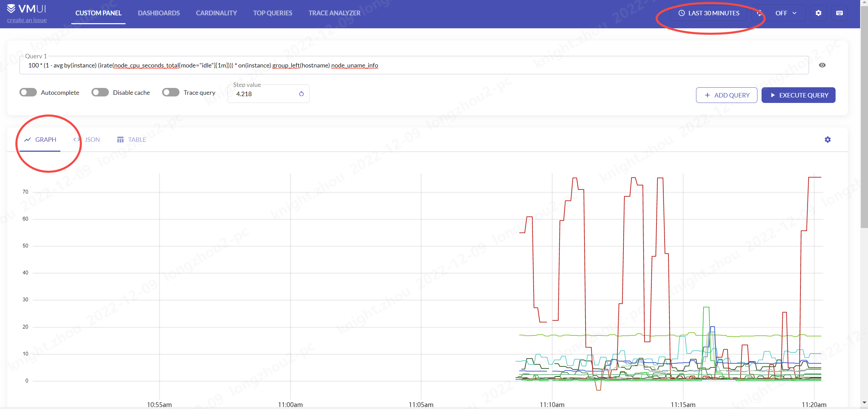Open the Dashboards tab
Screen dimensions: 868x409
point(159,13)
